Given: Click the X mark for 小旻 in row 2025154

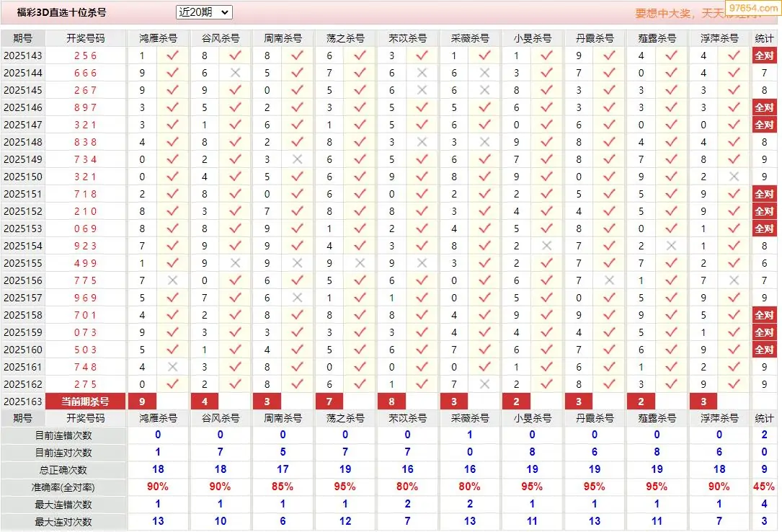Looking at the screenshot, I should click(546, 246).
